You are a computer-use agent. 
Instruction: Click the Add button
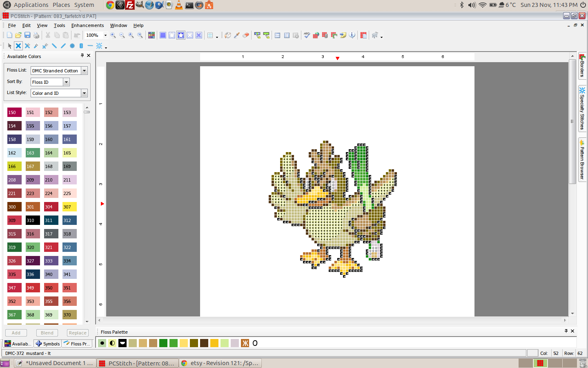pos(16,333)
